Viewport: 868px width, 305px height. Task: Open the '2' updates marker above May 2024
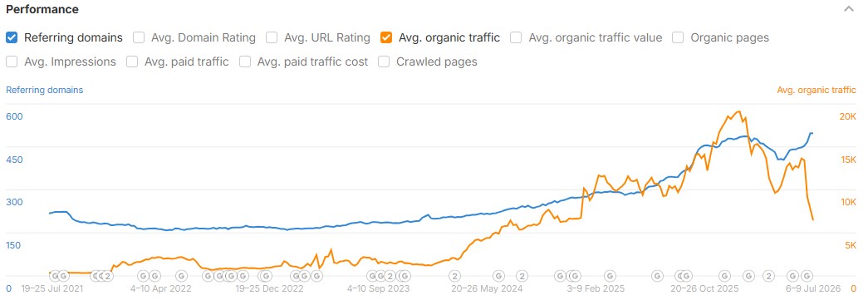point(454,276)
